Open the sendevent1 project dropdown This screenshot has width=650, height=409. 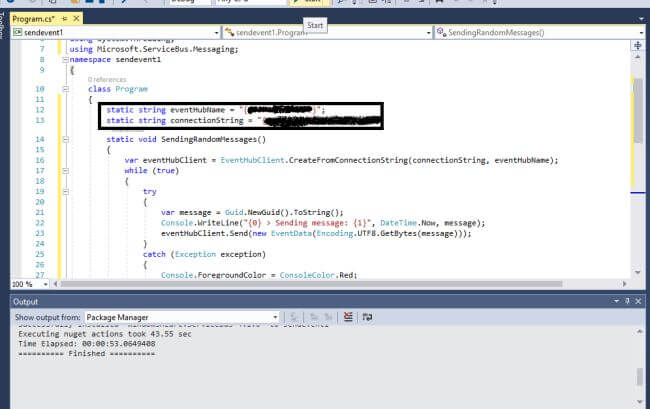point(216,33)
